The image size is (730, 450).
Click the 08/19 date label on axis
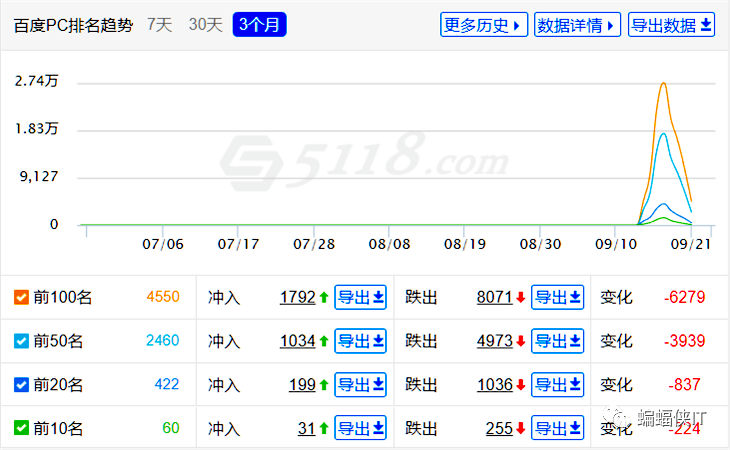465,244
